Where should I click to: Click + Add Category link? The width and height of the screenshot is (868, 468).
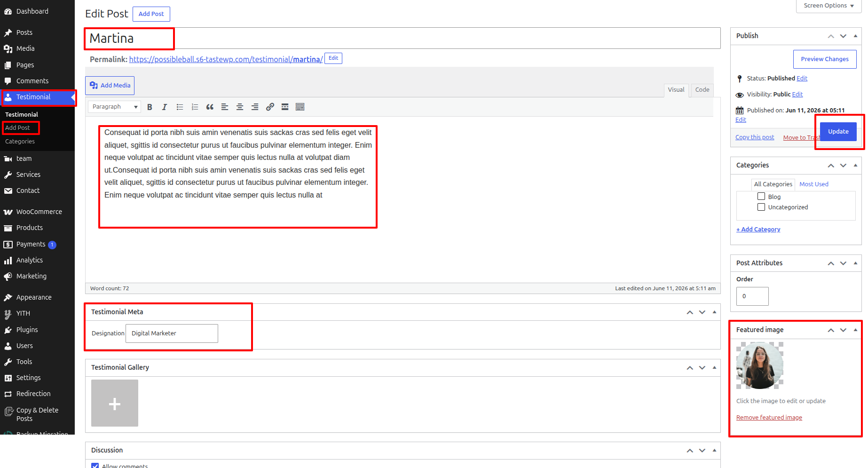(758, 230)
